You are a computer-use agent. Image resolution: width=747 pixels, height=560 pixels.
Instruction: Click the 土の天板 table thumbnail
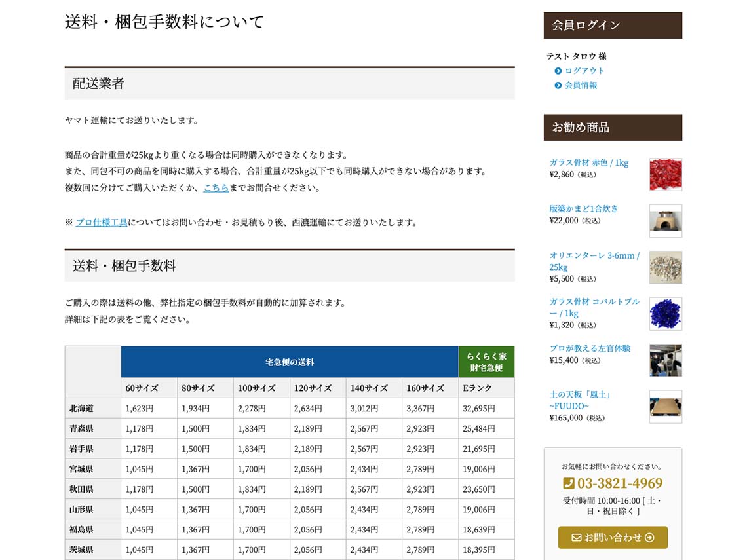click(x=665, y=407)
